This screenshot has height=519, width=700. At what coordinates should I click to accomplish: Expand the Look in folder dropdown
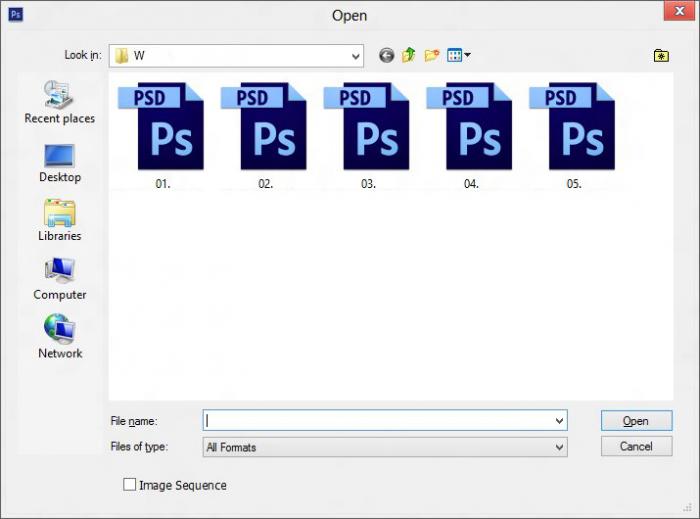pyautogui.click(x=355, y=56)
